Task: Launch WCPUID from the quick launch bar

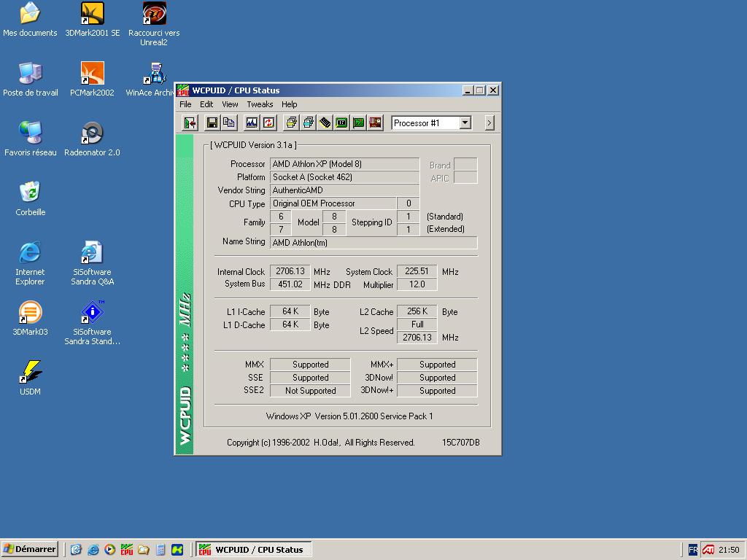Action: [x=127, y=550]
